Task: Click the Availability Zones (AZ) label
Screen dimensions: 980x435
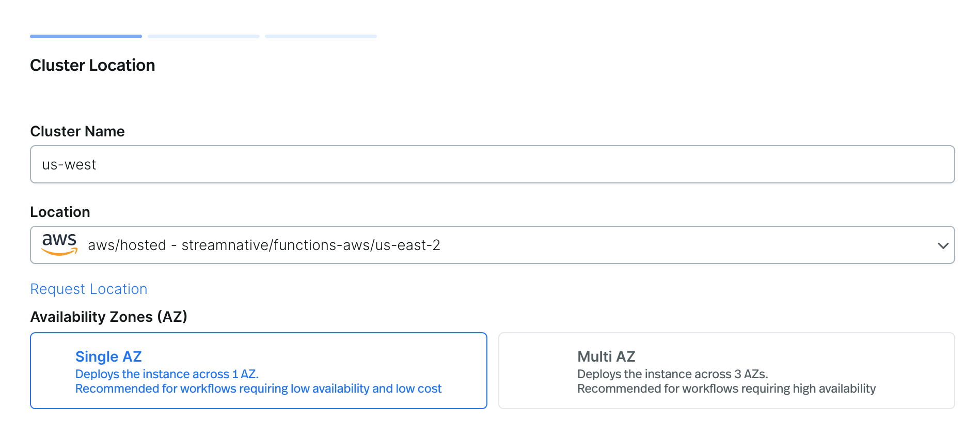Action: pos(108,317)
